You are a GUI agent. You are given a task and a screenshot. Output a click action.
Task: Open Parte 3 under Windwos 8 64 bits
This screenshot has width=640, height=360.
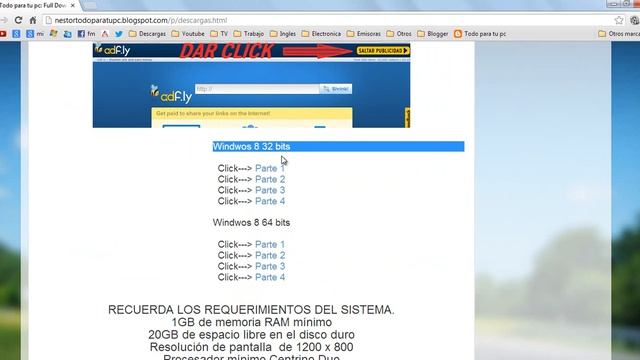[x=270, y=267]
